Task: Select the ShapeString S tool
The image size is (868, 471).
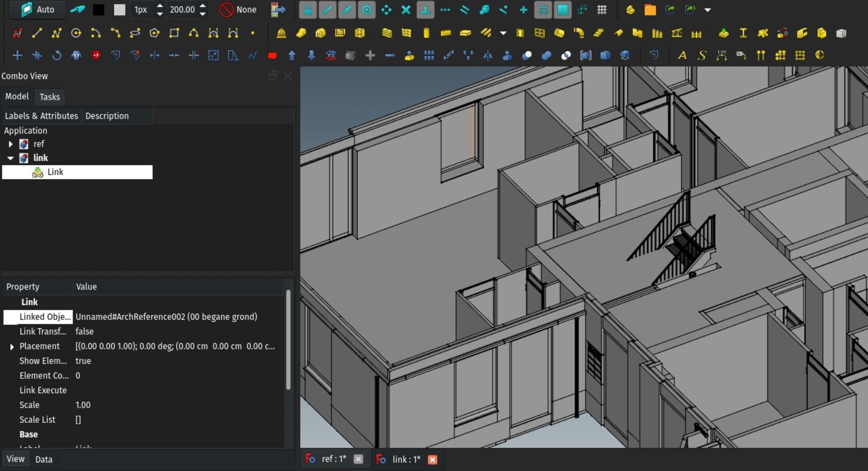Action: point(702,55)
